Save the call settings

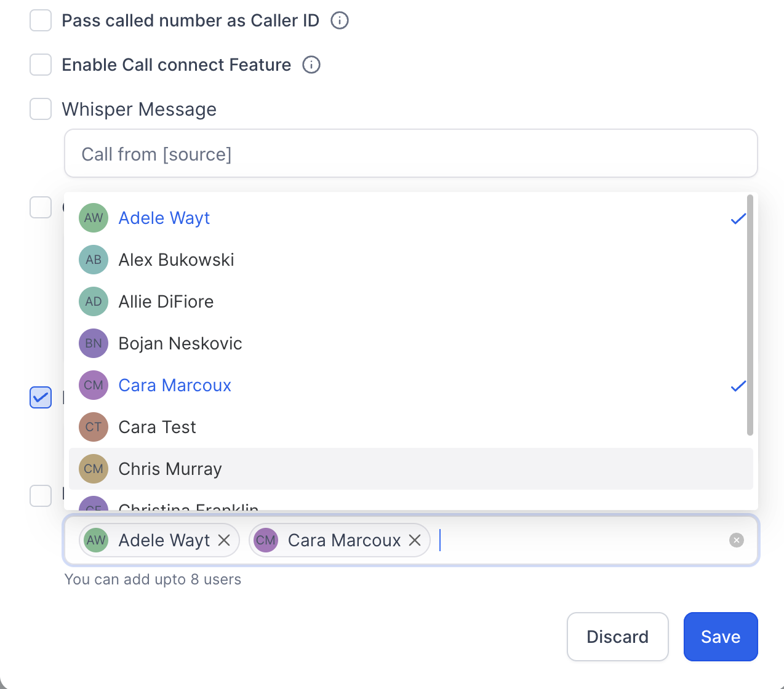tap(721, 637)
